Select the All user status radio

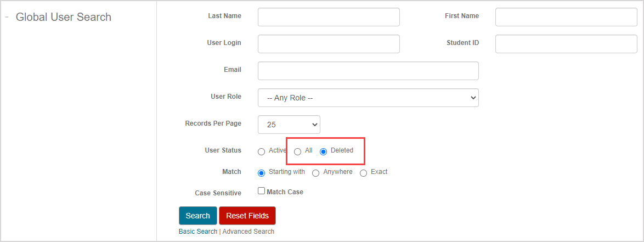click(298, 152)
